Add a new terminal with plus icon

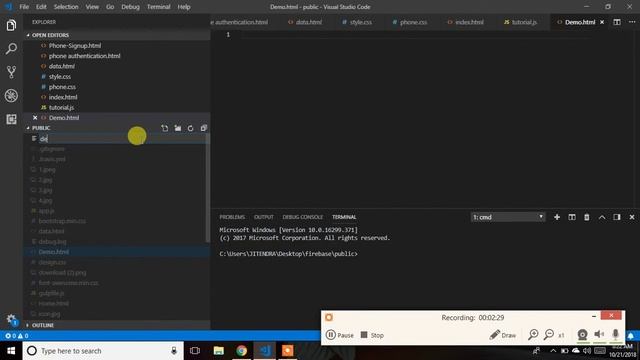(x=557, y=217)
